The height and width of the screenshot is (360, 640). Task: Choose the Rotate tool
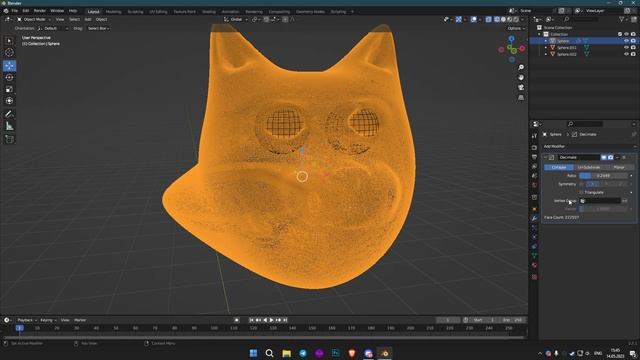[x=9, y=78]
